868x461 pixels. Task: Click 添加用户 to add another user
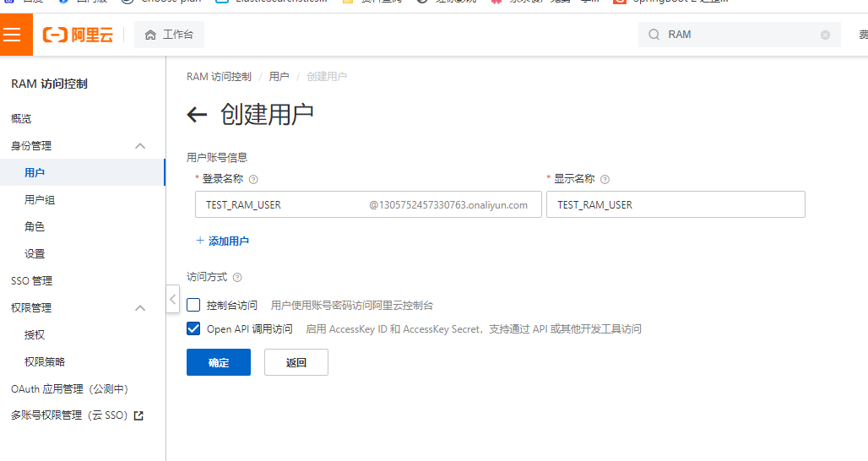point(223,241)
